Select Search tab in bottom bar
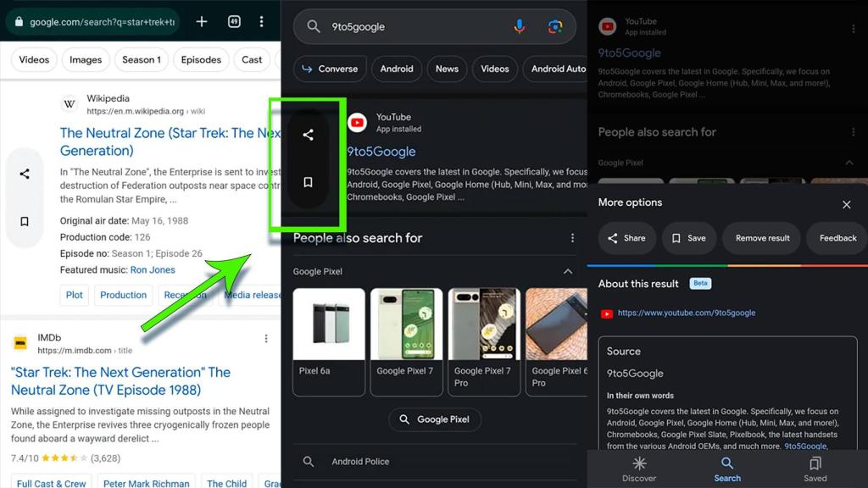The image size is (868, 488). coord(726,469)
